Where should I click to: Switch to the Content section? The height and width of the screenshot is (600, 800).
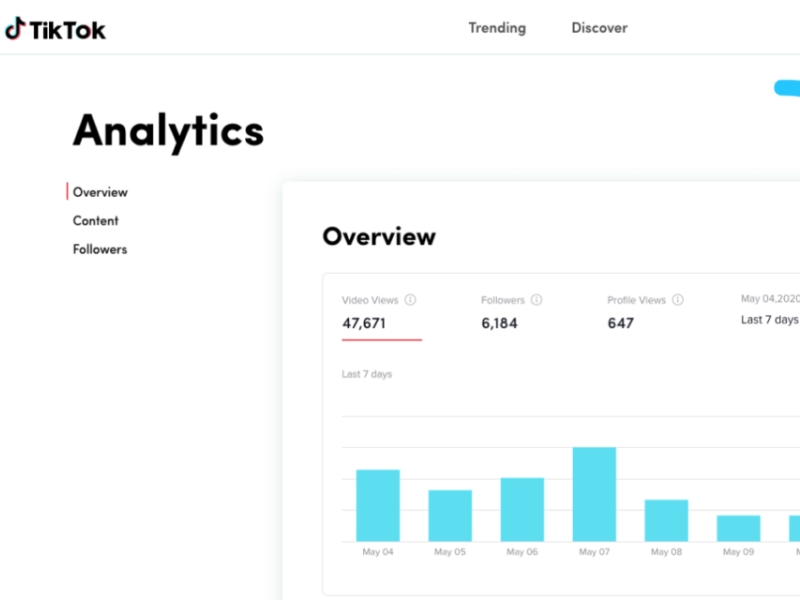(95, 221)
